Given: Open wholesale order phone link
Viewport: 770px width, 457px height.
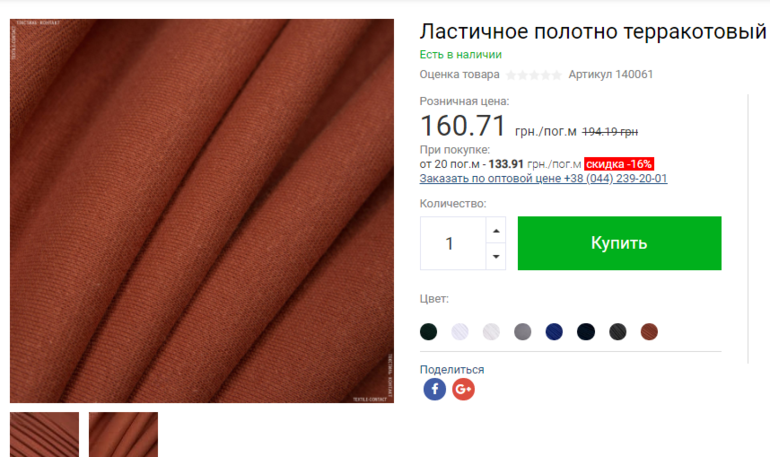Looking at the screenshot, I should tap(543, 178).
